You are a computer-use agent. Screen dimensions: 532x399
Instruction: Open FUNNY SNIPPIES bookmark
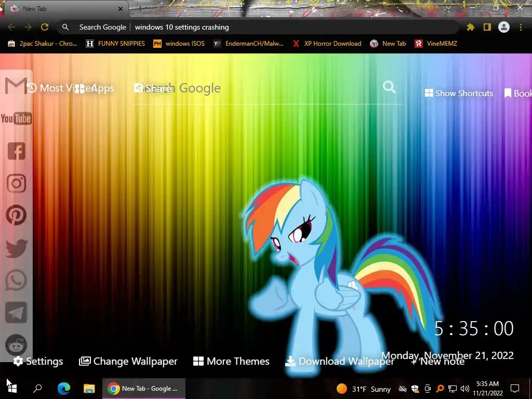(x=115, y=44)
